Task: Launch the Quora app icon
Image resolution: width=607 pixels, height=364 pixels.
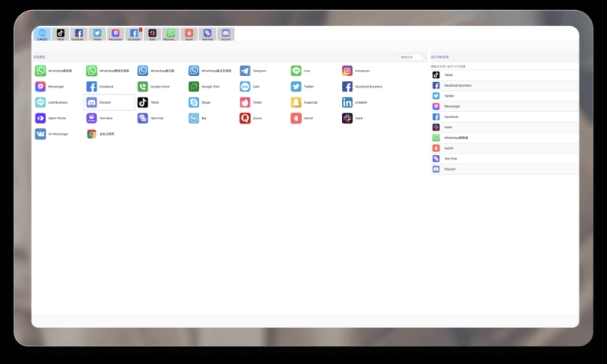Action: [245, 118]
